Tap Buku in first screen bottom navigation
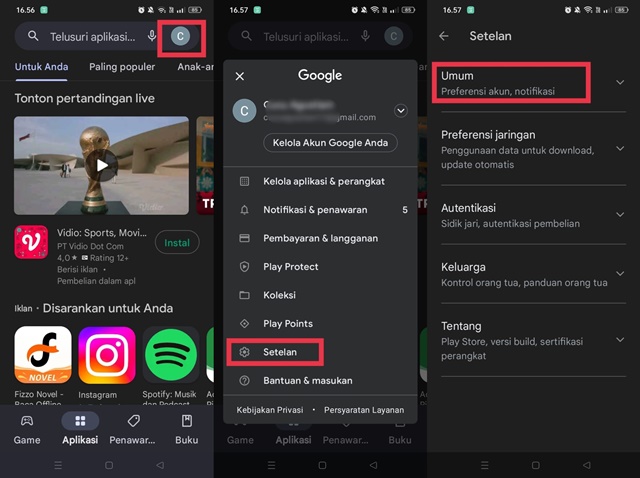Viewport: 640px width, 478px height. pyautogui.click(x=187, y=429)
